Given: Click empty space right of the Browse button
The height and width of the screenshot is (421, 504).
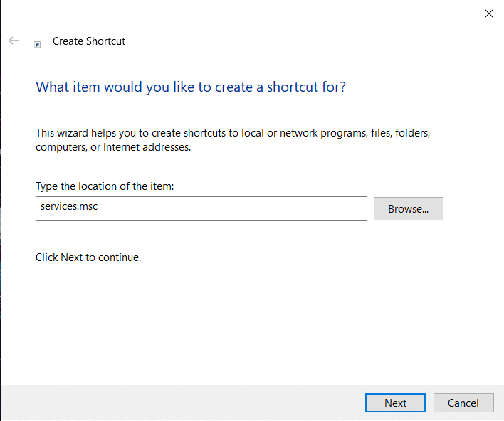Looking at the screenshot, I should coord(473,209).
